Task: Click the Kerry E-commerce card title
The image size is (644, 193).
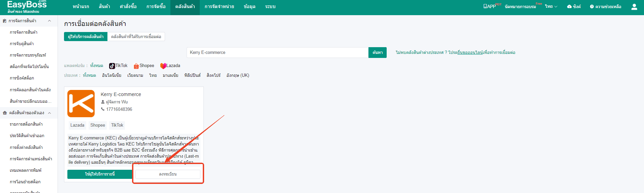Action: [x=121, y=94]
